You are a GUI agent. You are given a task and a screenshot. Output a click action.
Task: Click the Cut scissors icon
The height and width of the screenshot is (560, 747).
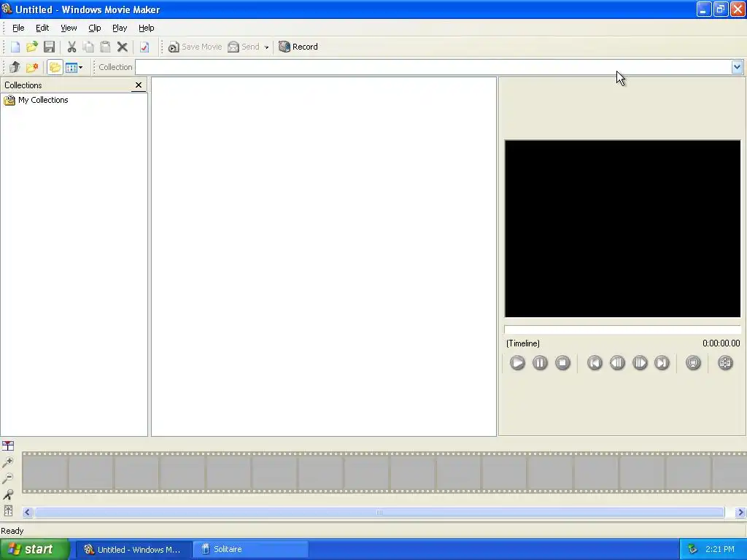click(71, 47)
